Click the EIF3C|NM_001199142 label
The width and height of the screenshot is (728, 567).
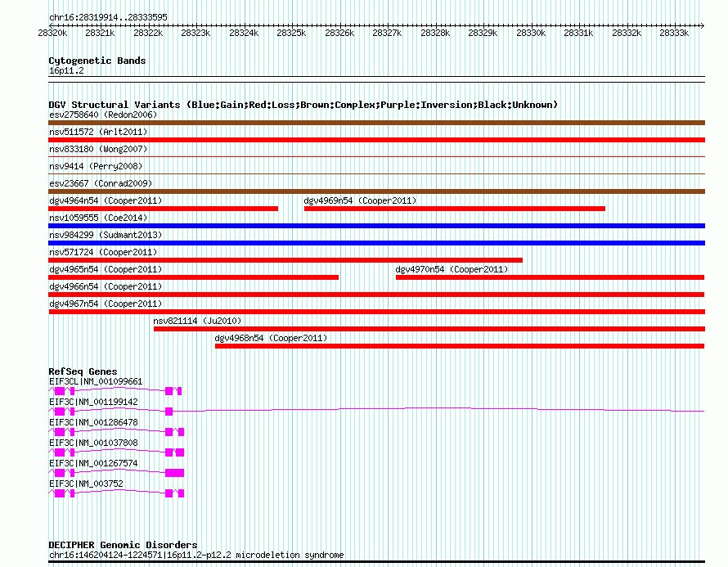coord(93,403)
